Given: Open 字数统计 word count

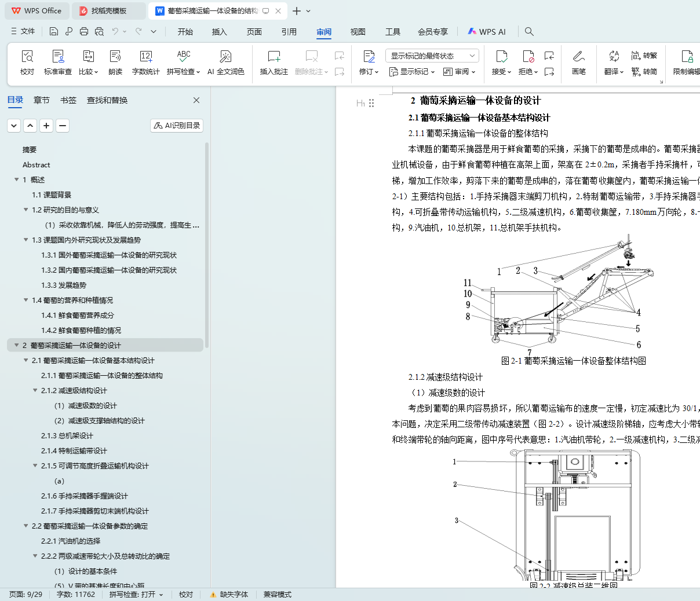Looking at the screenshot, I should [x=146, y=63].
